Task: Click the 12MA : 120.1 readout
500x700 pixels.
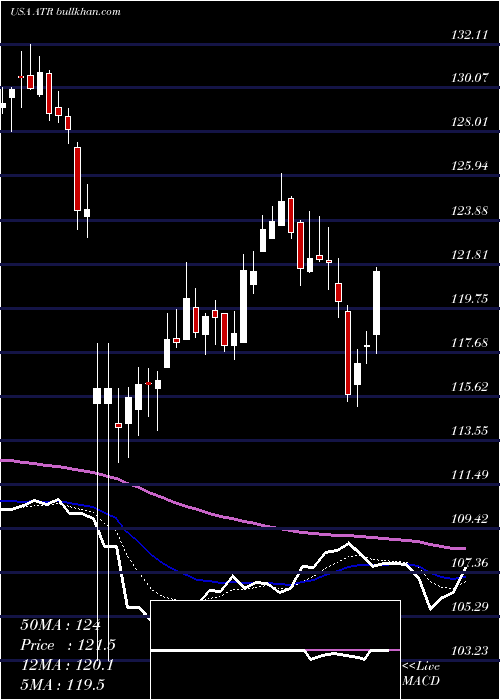Action: pos(67,665)
